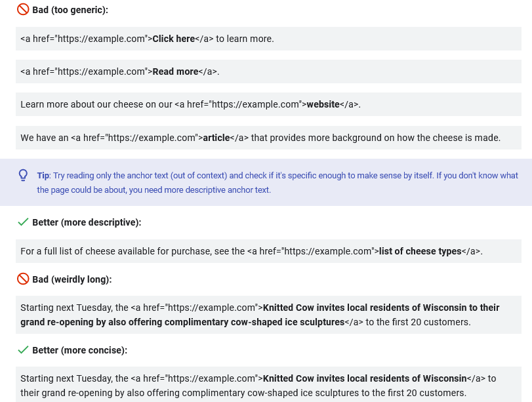Click the 'Bad (too generic):' heading text
This screenshot has width=532, height=402.
tap(70, 10)
